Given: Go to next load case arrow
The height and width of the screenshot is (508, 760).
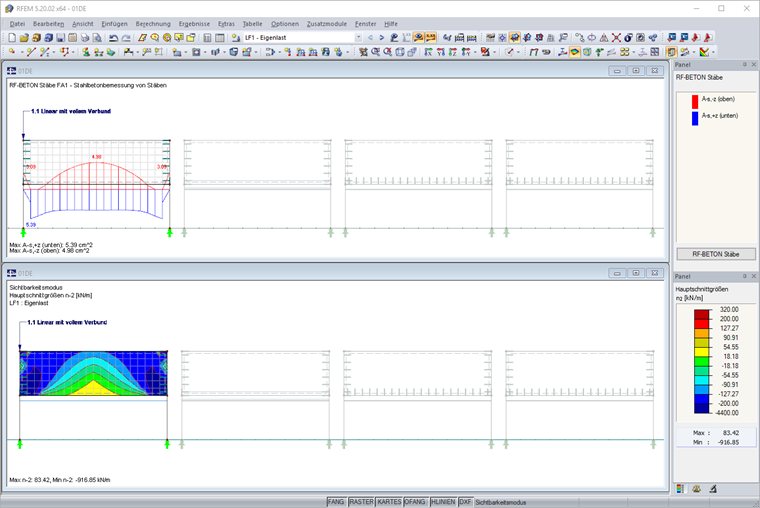Looking at the screenshot, I should 382,38.
